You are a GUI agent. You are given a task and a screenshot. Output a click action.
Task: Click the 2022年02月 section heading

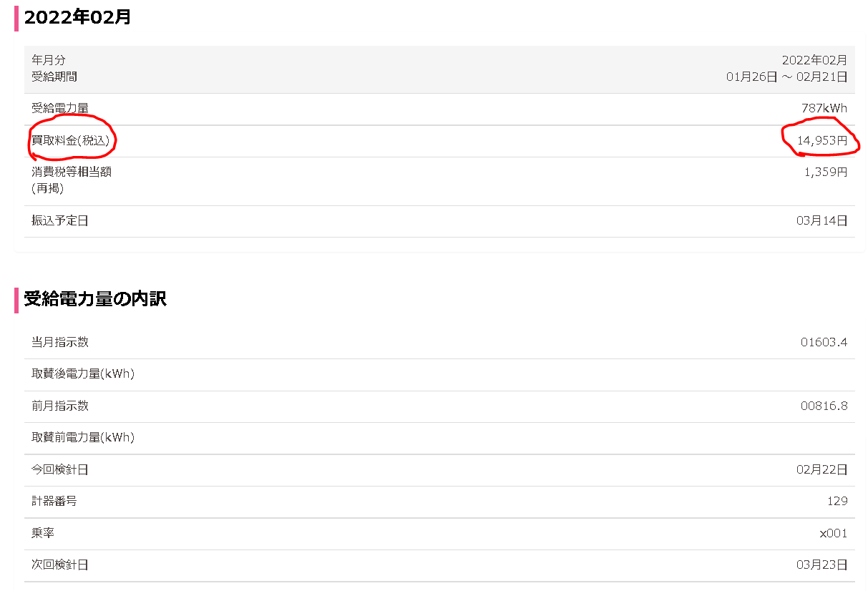77,17
